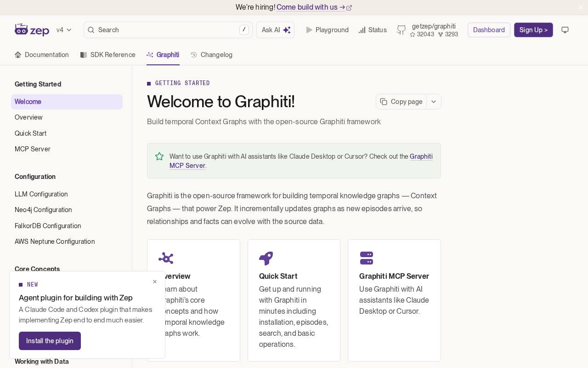The width and height of the screenshot is (588, 368).
Task: Dismiss the hiring banner
Action: [581, 7]
